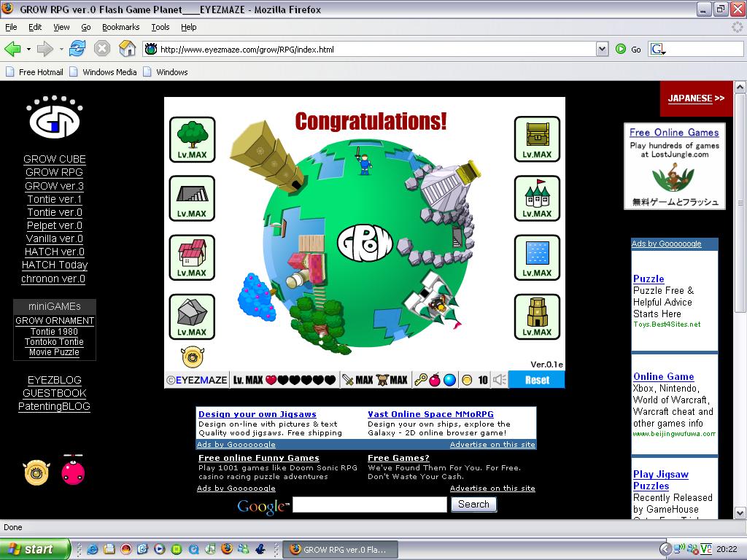Click the Windows start button
The image size is (747, 560).
pyautogui.click(x=34, y=549)
